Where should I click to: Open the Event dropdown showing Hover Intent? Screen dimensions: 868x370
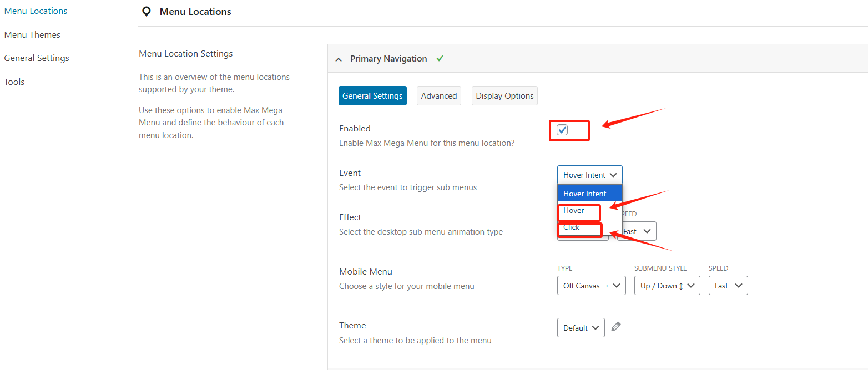point(589,175)
